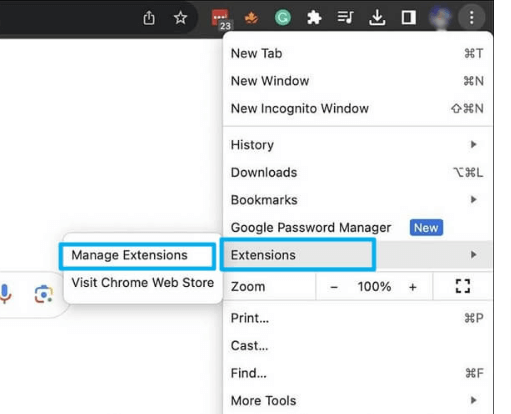This screenshot has width=511, height=414.
Task: Expand the More Tools submenu
Action: [357, 400]
